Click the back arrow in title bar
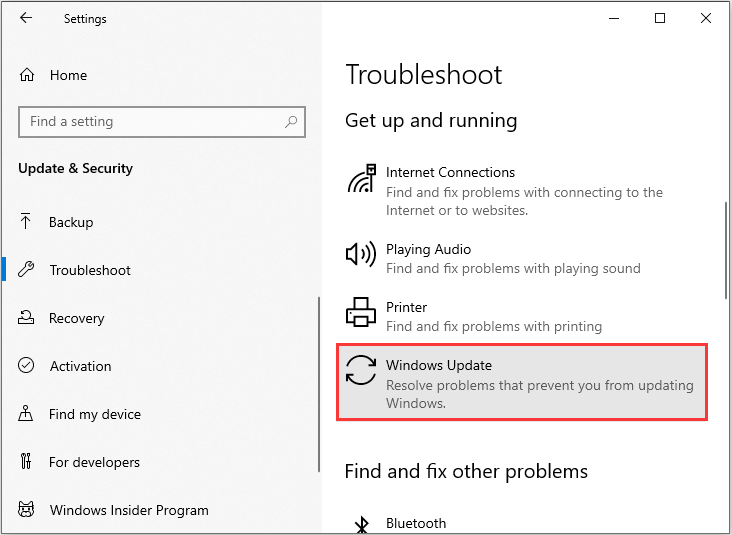The height and width of the screenshot is (535, 732). 26,18
